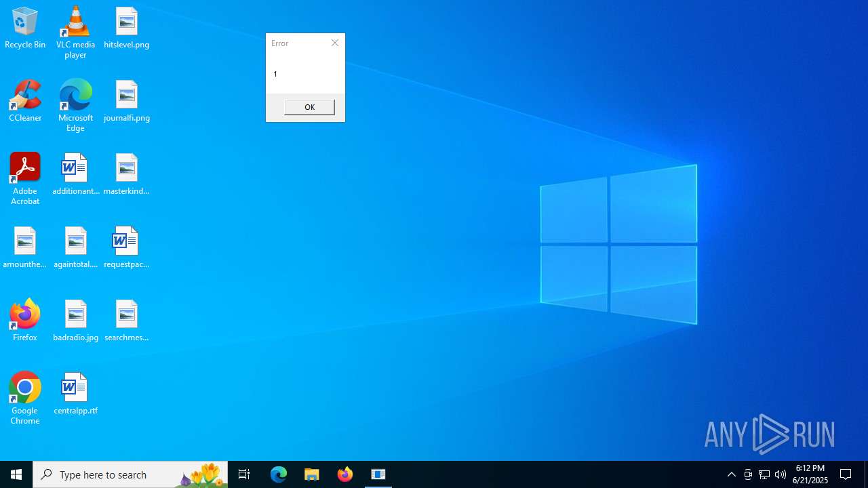Image resolution: width=868 pixels, height=488 pixels.
Task: Activate the running app taskbar button
Action: pos(378,474)
